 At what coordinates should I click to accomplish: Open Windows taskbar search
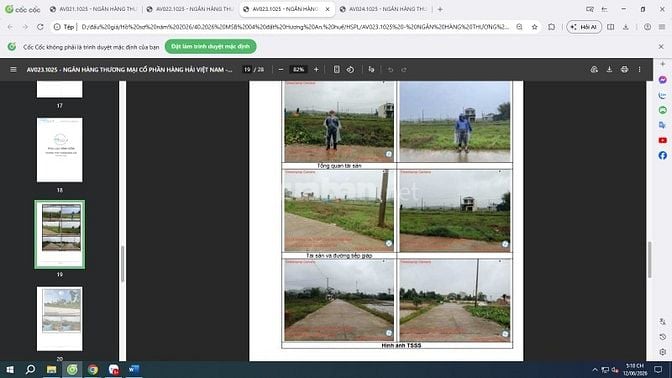click(x=30, y=369)
